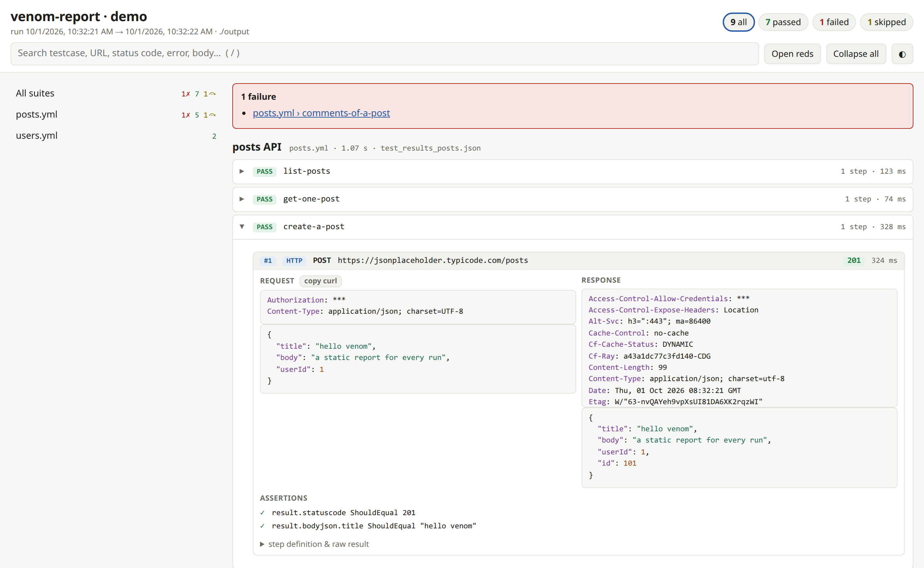Screen dimensions: 924x568
Task: Click the HTTP executor badge
Action: click(294, 261)
